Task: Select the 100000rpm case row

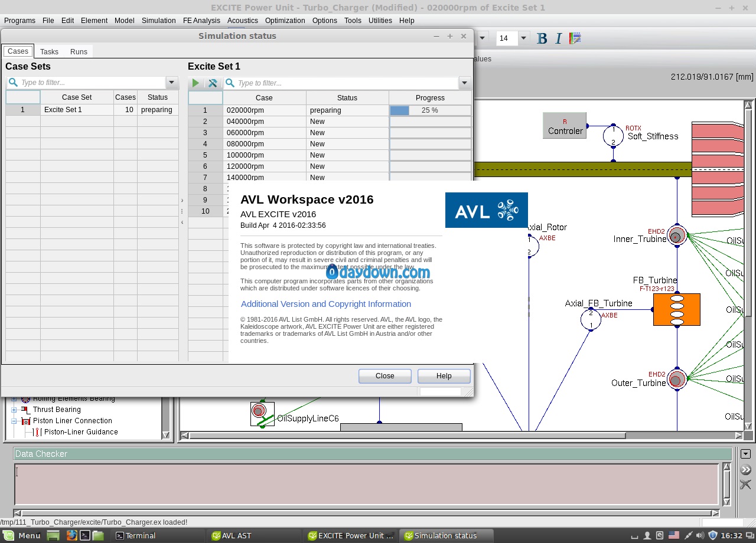Action: click(x=330, y=155)
